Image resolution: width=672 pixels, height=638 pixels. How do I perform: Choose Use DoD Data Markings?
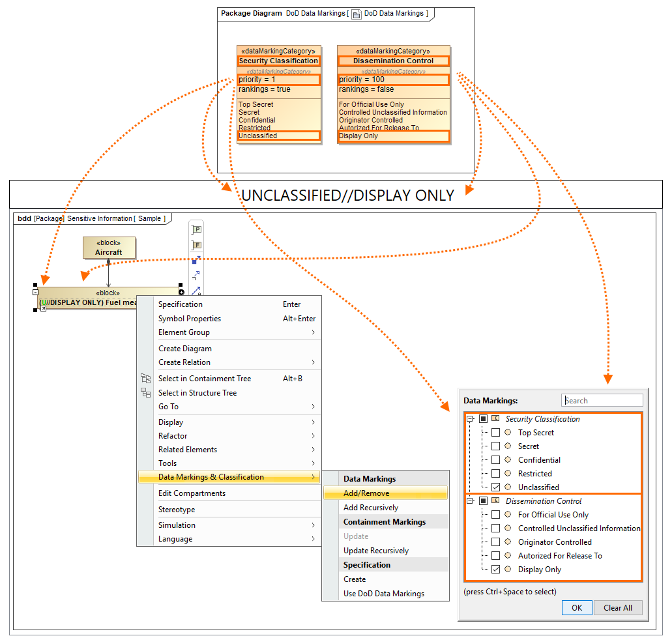click(385, 594)
